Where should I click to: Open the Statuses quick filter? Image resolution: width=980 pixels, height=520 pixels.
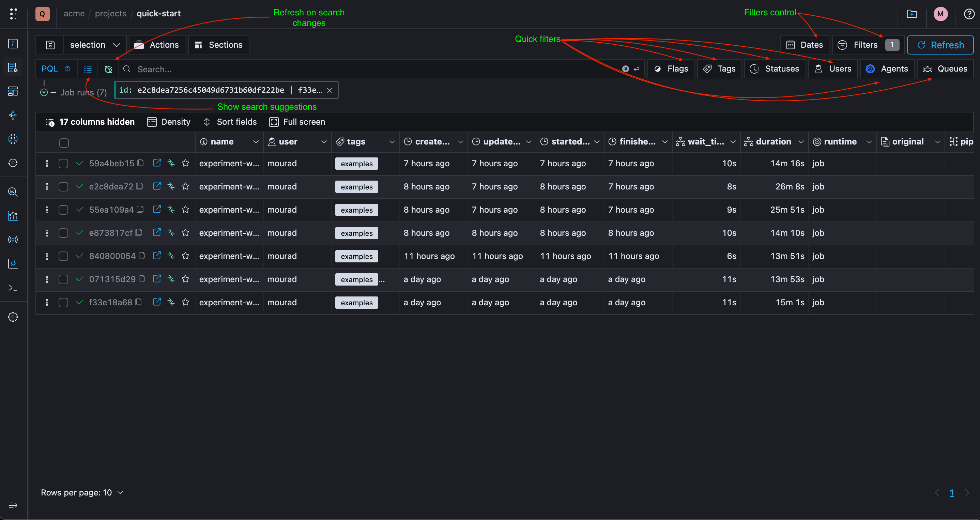(x=775, y=69)
